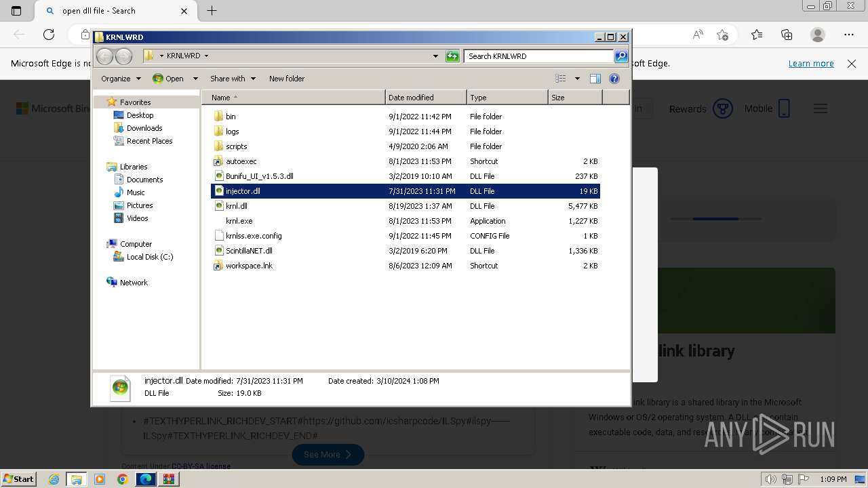Open the Organize dropdown menu
868x488 pixels.
click(121, 79)
